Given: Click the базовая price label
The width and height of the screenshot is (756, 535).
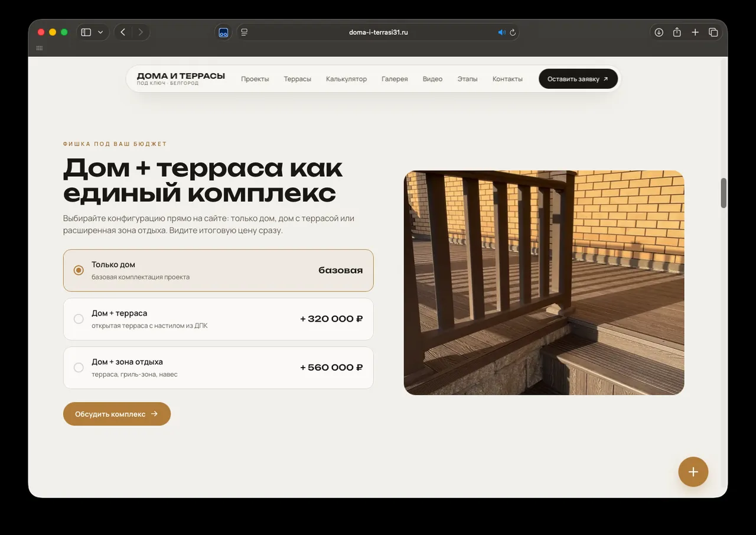Looking at the screenshot, I should tap(341, 270).
